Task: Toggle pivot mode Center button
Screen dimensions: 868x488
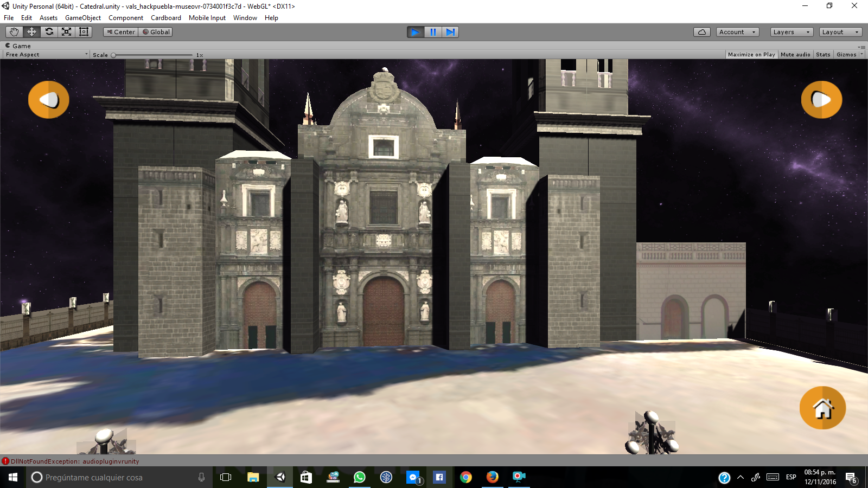Action: (120, 32)
